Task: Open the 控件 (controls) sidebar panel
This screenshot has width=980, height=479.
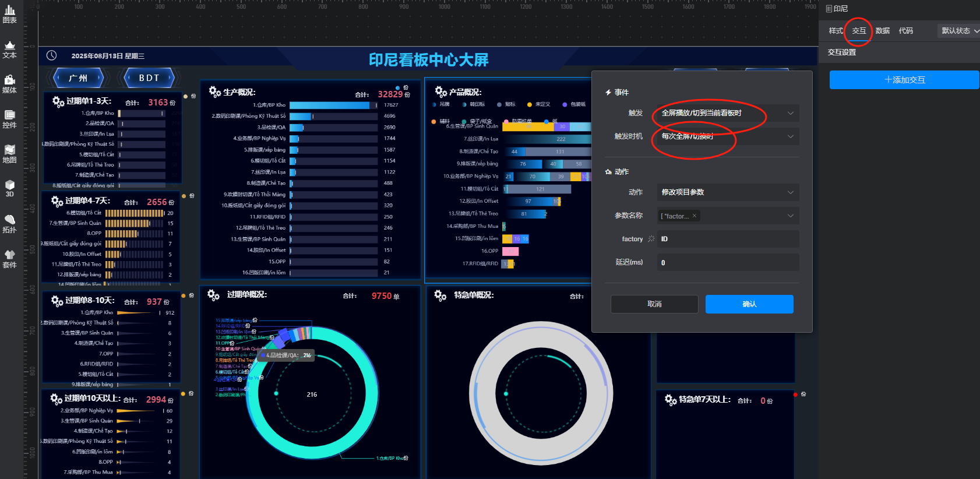Action: (x=9, y=119)
